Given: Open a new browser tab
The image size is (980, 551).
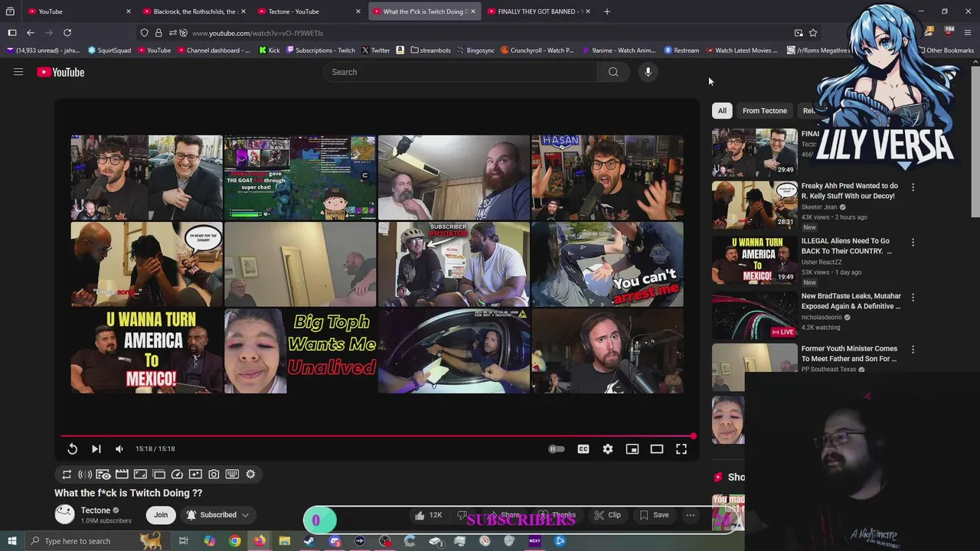Looking at the screenshot, I should (607, 11).
